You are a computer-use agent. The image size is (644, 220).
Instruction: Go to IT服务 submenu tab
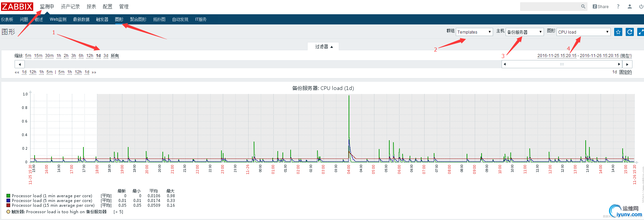201,19
